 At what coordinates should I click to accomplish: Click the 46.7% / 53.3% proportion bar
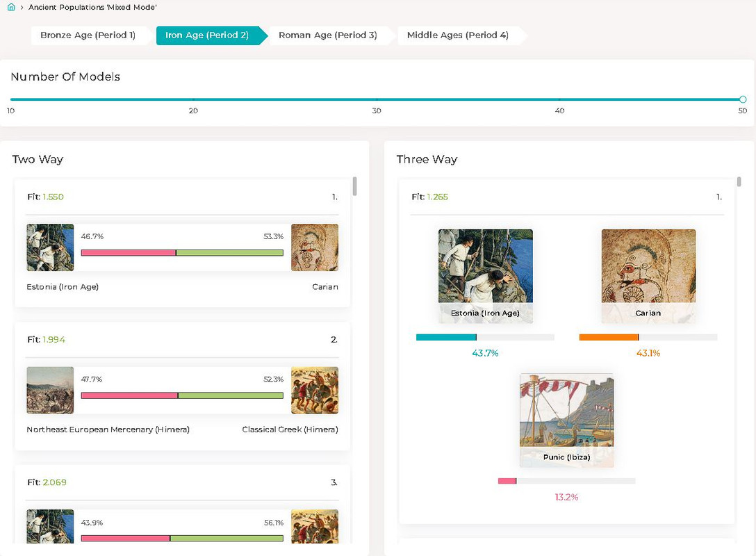(182, 253)
